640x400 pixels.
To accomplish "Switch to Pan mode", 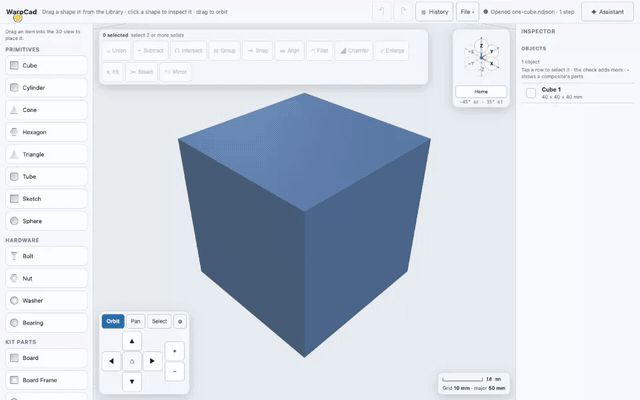I will [x=136, y=322].
